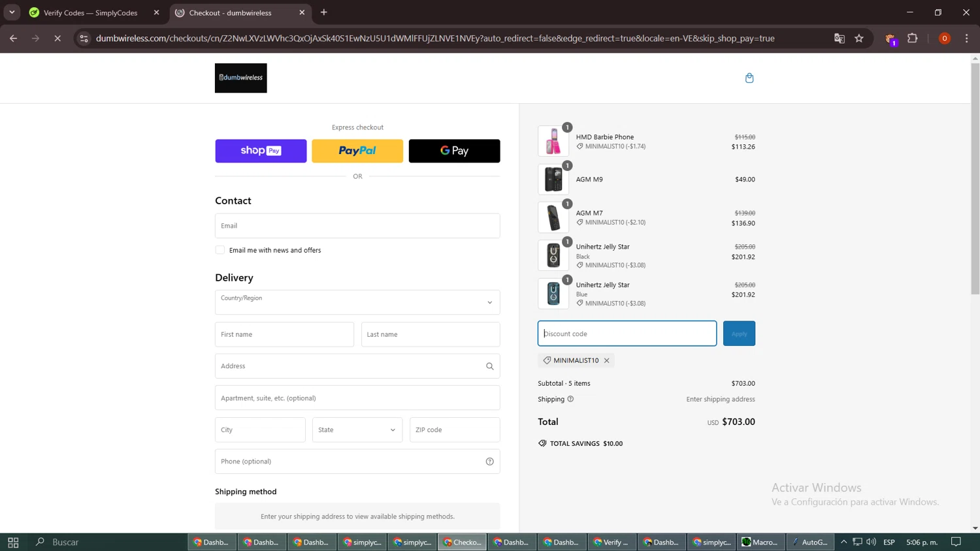This screenshot has height=551, width=980.
Task: Click the Last name field
Action: (x=431, y=334)
